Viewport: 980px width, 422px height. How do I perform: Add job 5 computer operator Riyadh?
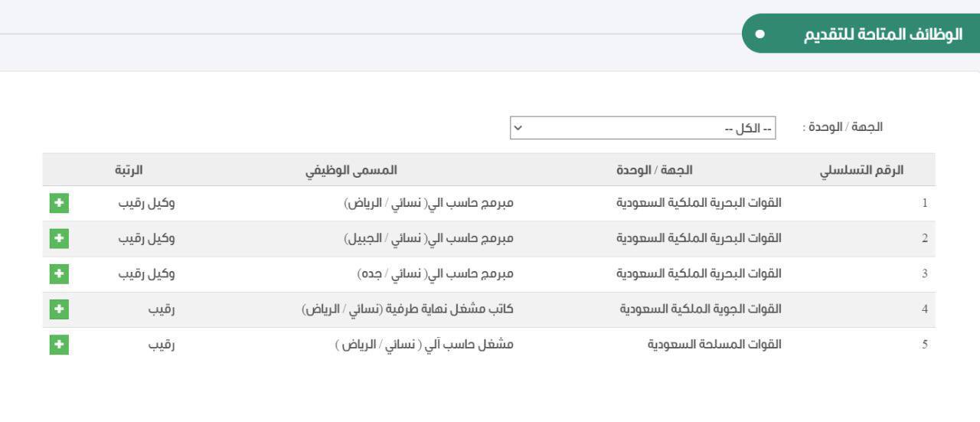(59, 345)
